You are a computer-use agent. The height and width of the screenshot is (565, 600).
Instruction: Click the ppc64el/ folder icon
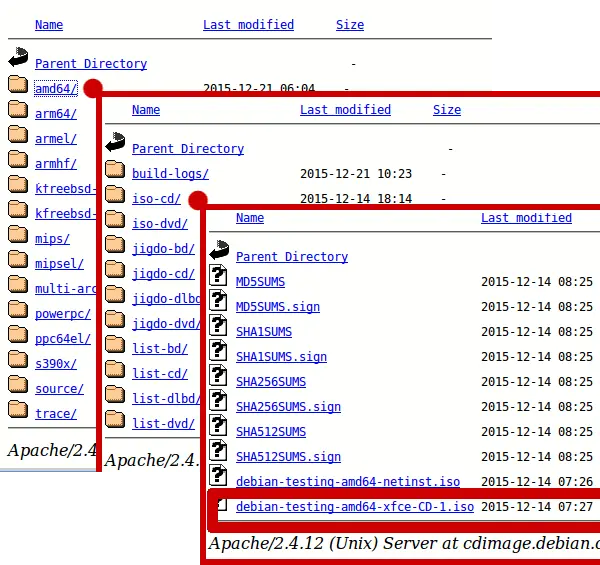18,335
